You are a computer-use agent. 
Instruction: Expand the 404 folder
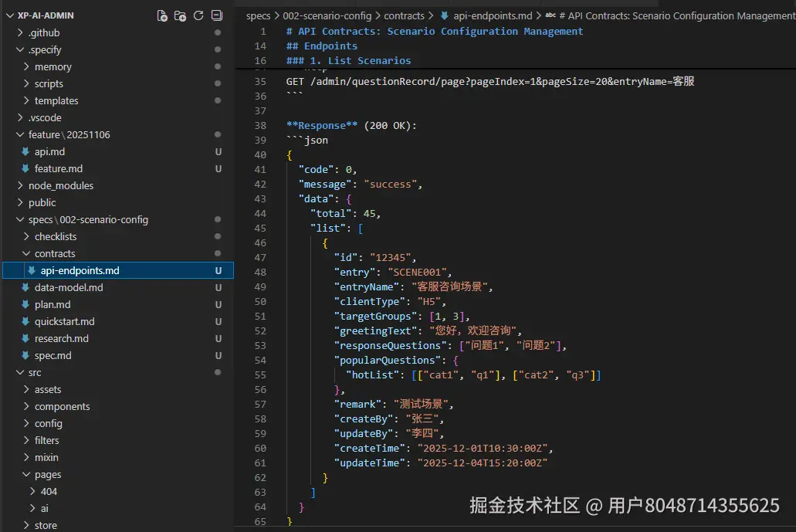(x=32, y=491)
